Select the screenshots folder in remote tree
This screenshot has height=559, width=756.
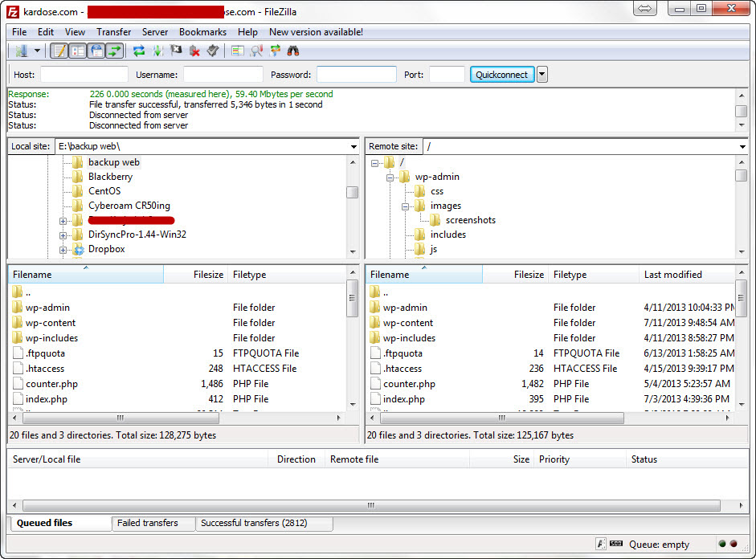470,220
